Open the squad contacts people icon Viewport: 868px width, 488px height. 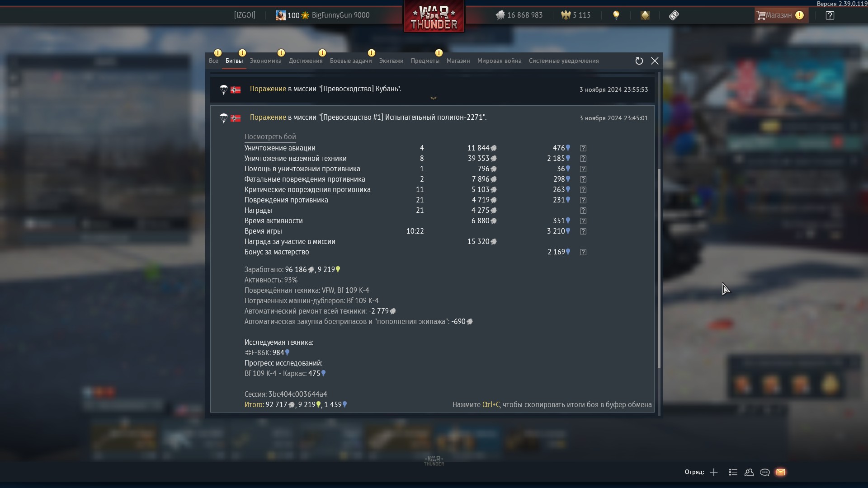pyautogui.click(x=749, y=472)
